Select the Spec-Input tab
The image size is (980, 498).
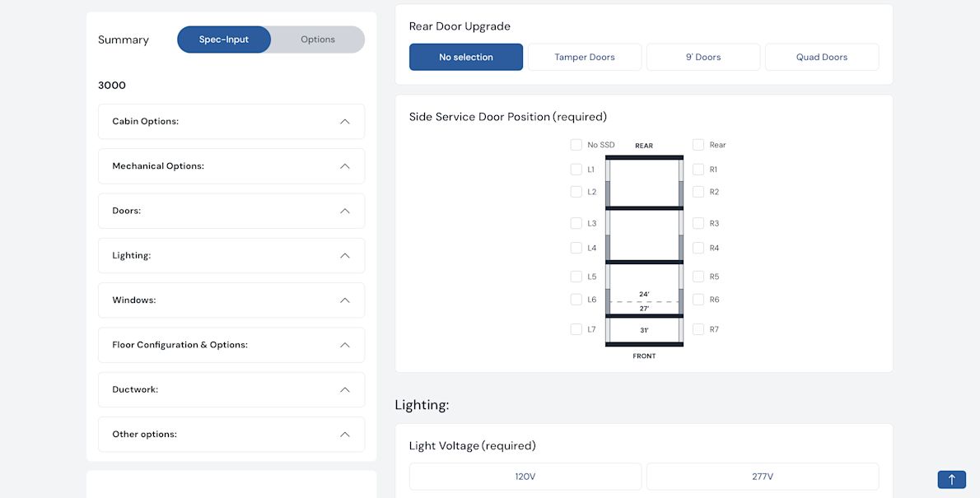click(224, 40)
